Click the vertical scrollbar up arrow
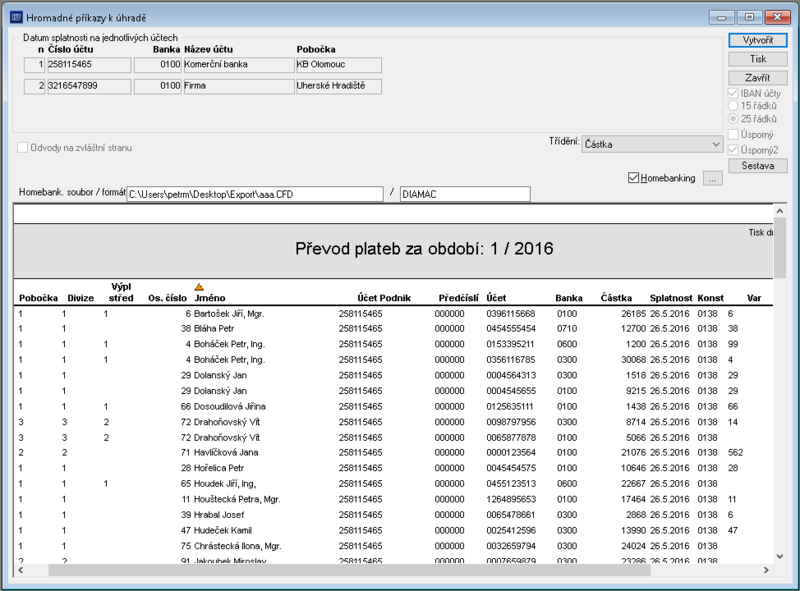800x591 pixels. pyautogui.click(x=780, y=211)
